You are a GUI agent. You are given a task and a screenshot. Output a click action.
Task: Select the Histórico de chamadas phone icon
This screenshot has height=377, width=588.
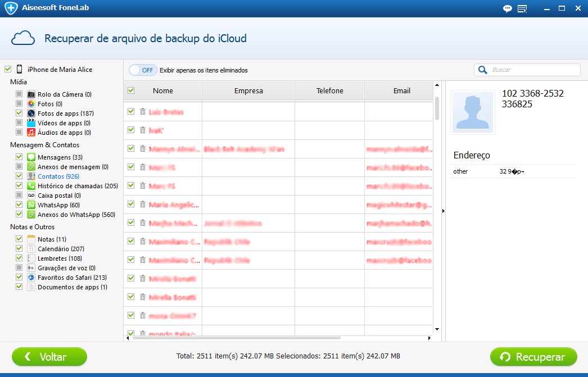pyautogui.click(x=31, y=186)
